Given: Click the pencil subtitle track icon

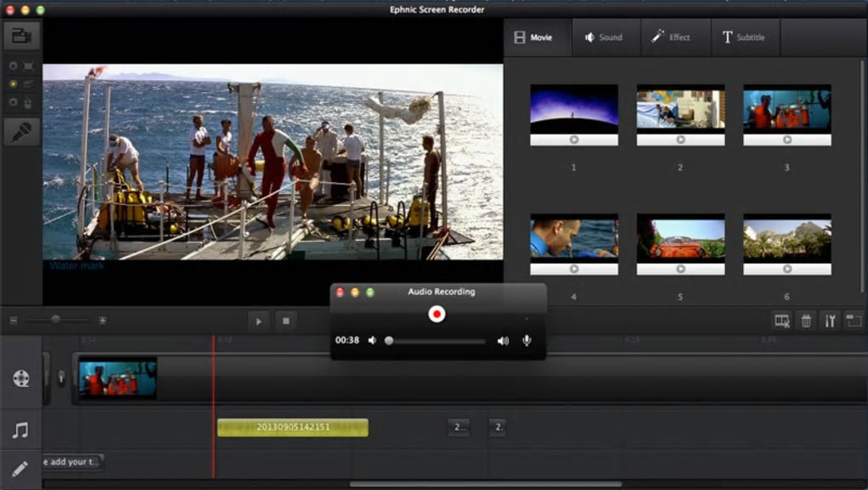Looking at the screenshot, I should click(20, 469).
